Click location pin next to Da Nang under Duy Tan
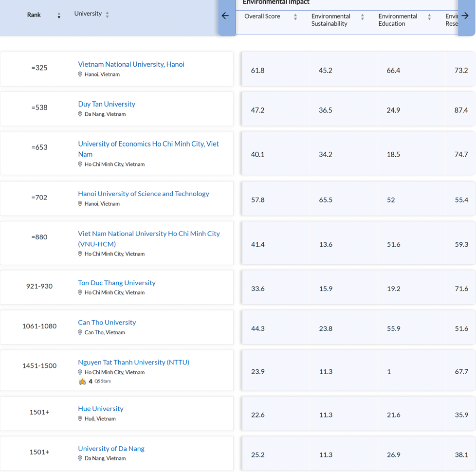 80,114
